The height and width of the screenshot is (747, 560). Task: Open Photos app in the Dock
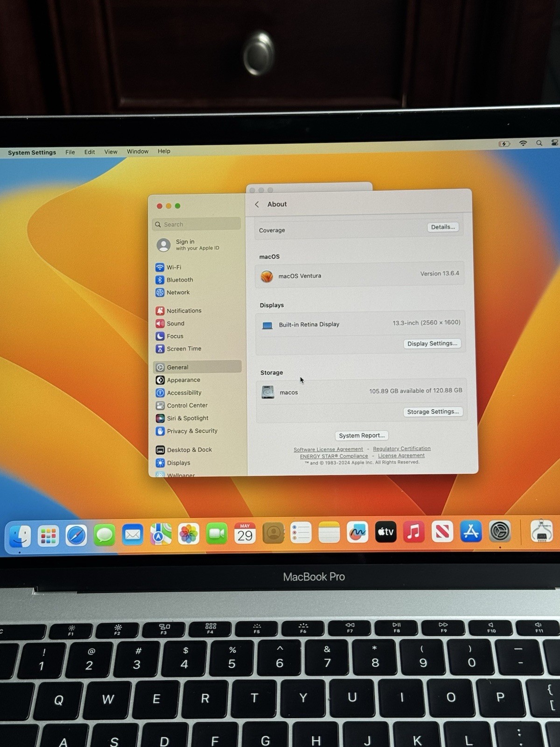pos(189,534)
